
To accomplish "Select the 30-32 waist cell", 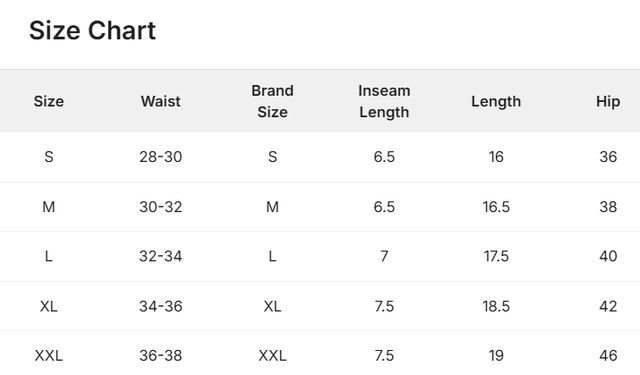I will 160,207.
